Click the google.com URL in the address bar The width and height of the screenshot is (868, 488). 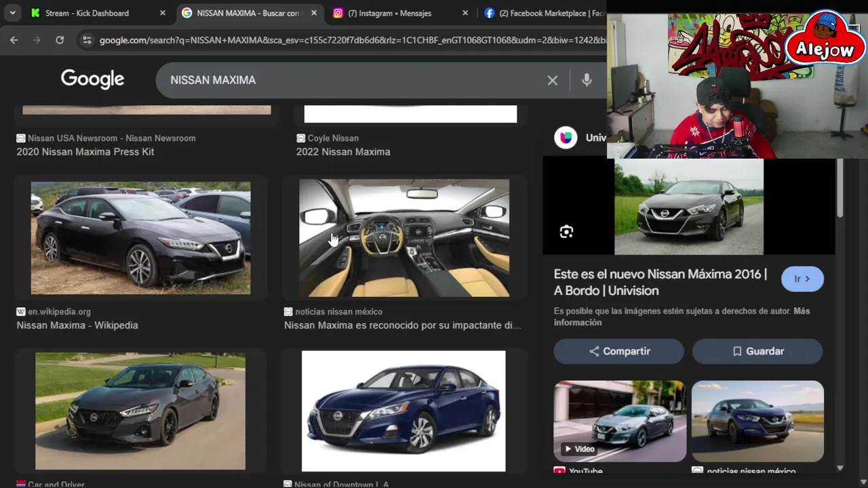(x=353, y=40)
